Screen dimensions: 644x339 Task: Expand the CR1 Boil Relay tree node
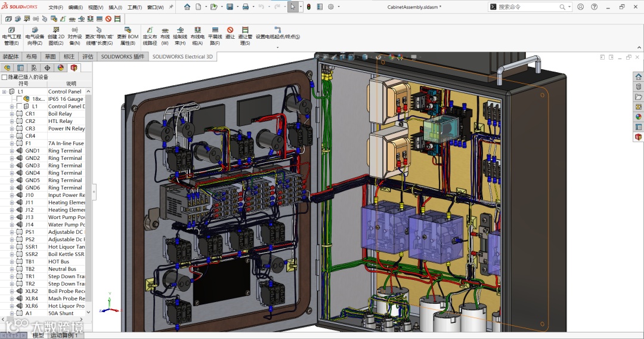(12, 114)
